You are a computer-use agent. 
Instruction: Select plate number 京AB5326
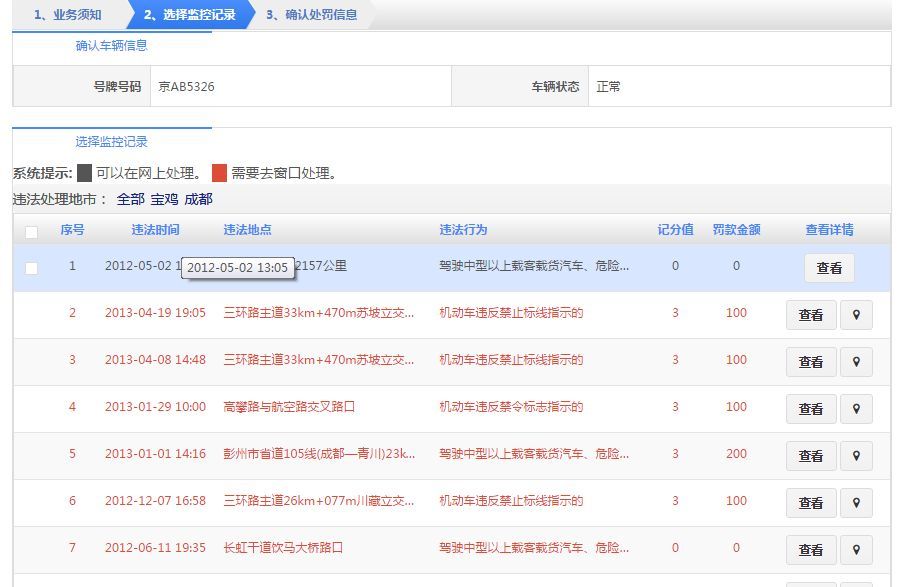[x=186, y=87]
